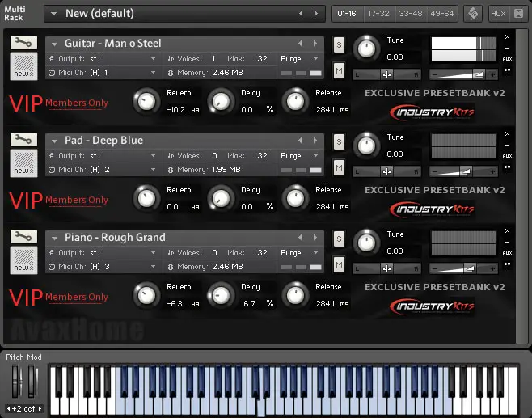This screenshot has width=532, height=418.
Task: Open the wrench edit icon for Guitar - Man o Steel
Action: point(23,43)
